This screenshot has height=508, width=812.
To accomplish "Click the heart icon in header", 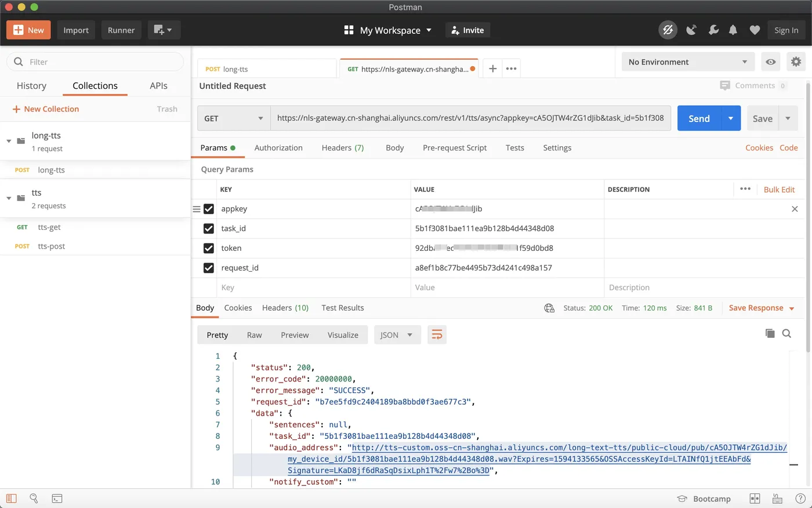I will [x=755, y=30].
